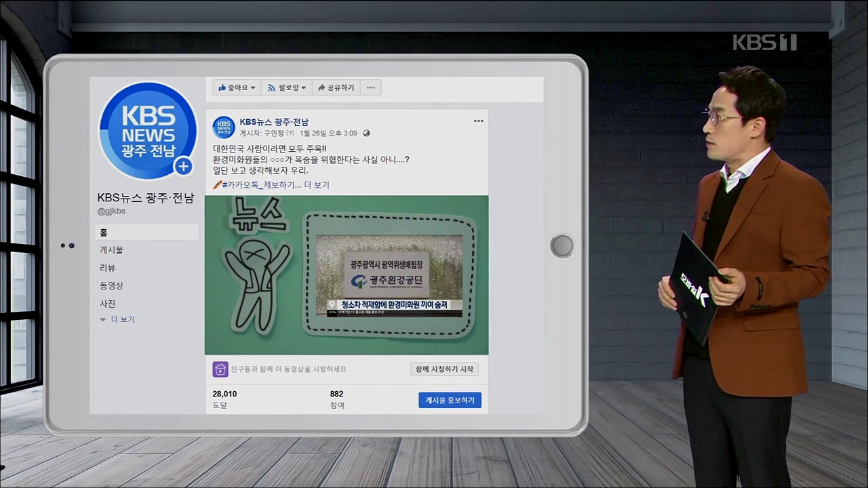Select the 동영상 sidebar tab

[x=111, y=286]
